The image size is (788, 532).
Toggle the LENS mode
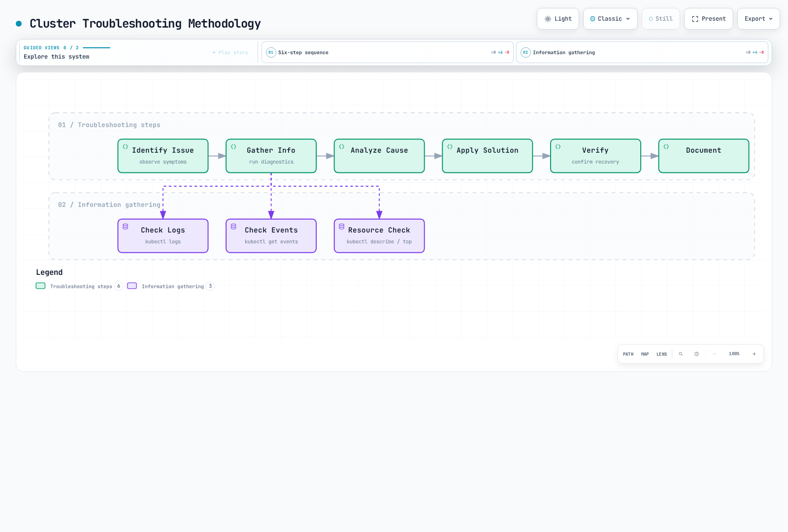click(x=662, y=354)
